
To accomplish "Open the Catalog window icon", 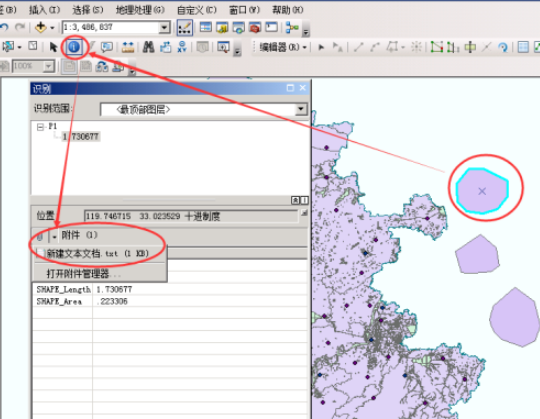I will [222, 27].
